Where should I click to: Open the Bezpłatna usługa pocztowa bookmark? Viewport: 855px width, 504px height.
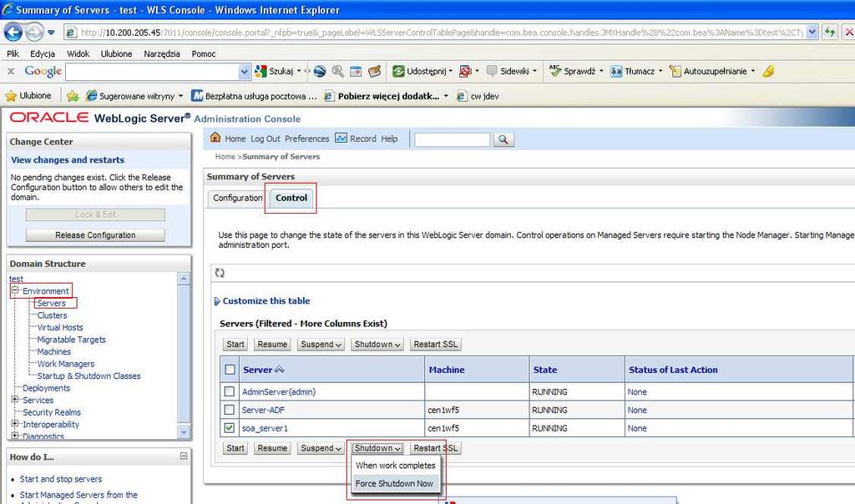tap(254, 96)
